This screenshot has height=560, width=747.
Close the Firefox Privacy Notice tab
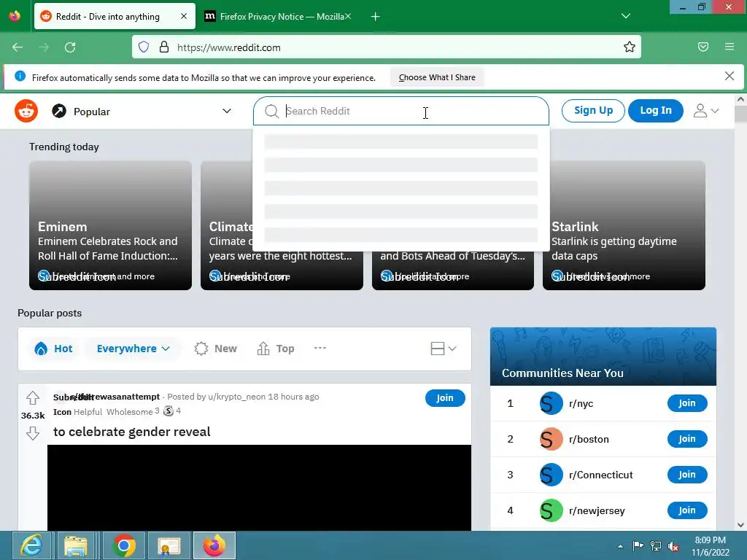(x=348, y=16)
